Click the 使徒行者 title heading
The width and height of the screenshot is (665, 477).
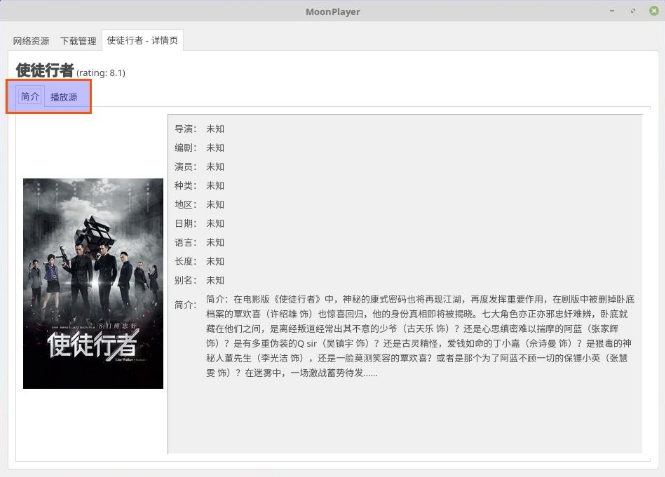coord(45,70)
